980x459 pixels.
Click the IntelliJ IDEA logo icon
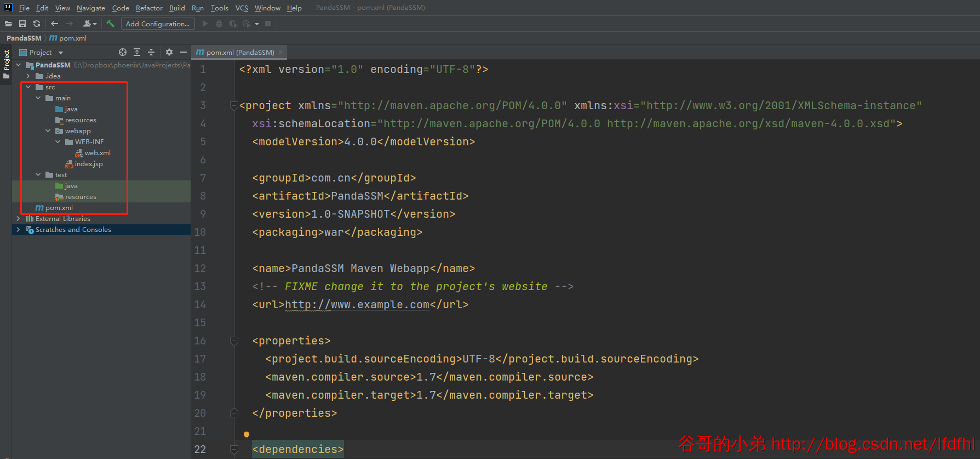[x=8, y=8]
